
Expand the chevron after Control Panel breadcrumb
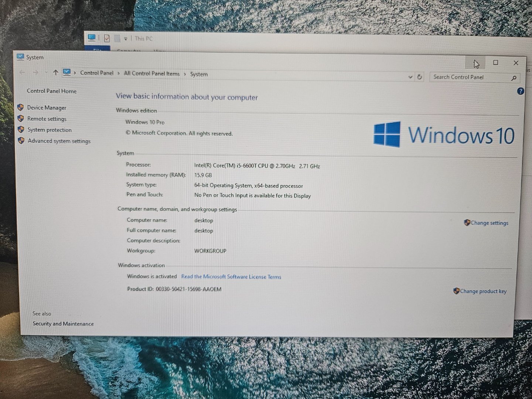119,73
